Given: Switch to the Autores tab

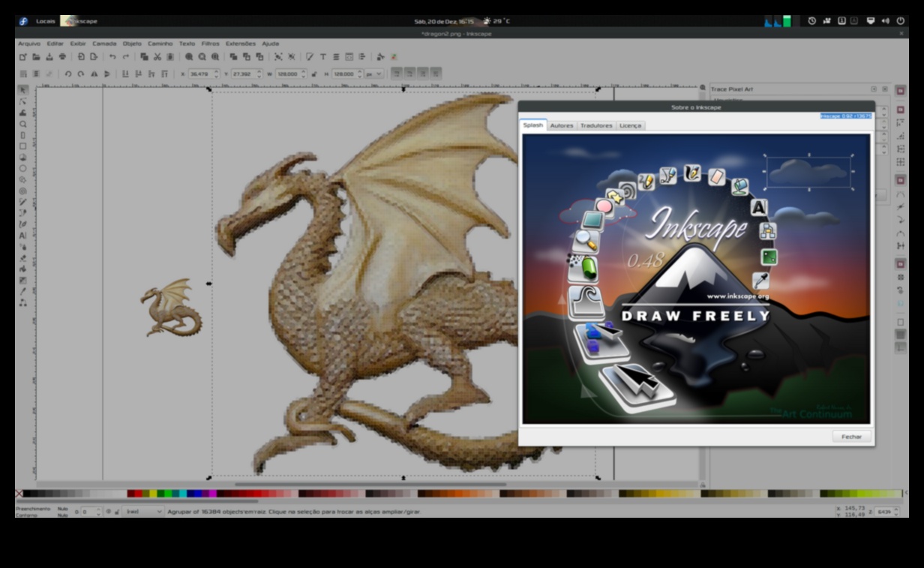Looking at the screenshot, I should (561, 125).
